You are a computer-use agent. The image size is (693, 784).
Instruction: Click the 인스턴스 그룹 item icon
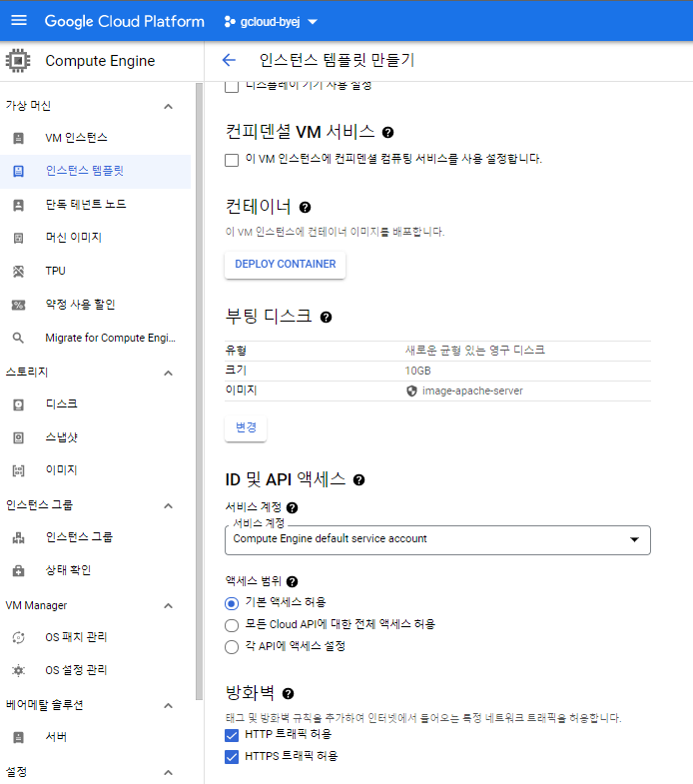tap(19, 538)
